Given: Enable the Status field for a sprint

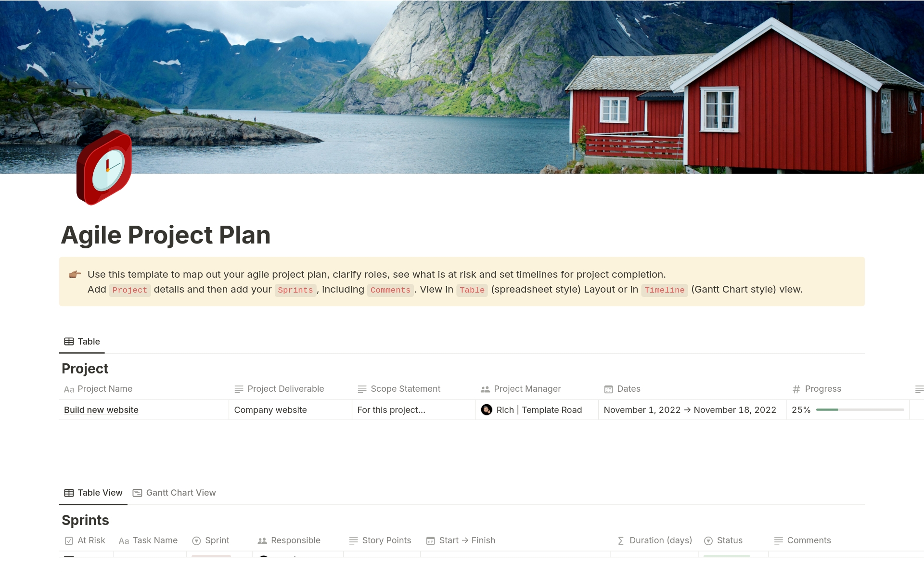Looking at the screenshot, I should pos(729,540).
